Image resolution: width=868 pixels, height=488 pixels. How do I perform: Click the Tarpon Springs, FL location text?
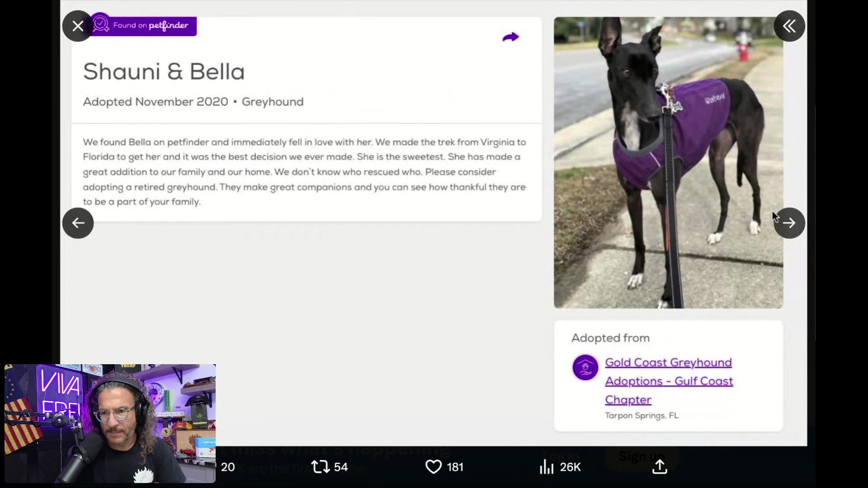tap(642, 416)
